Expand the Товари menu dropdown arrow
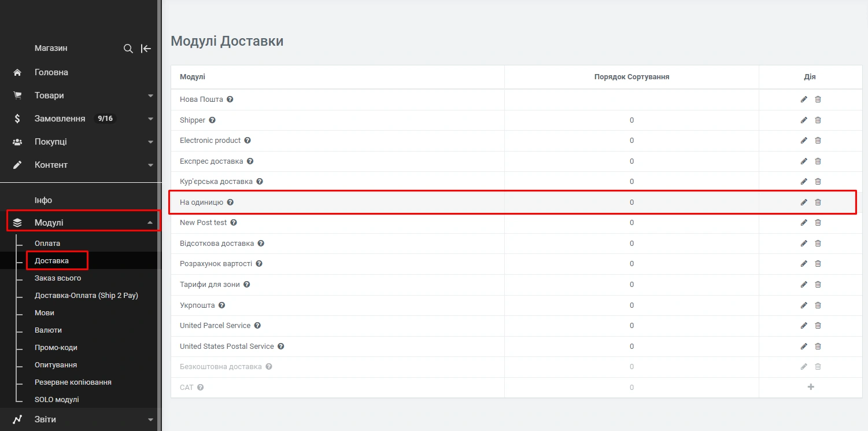Viewport: 868px width, 431px height. tap(150, 95)
